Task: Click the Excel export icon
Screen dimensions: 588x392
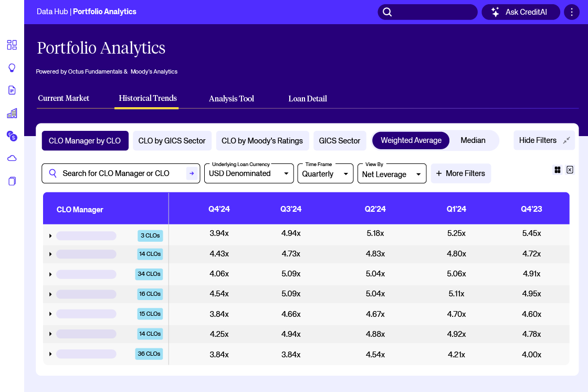Action: tap(570, 170)
